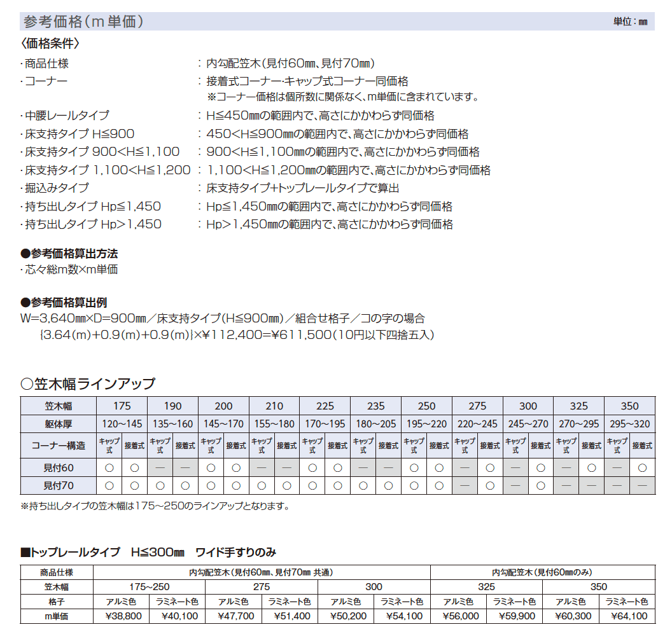Select the 295〜320 thickness cell
The height and width of the screenshot is (641, 672).
[629, 424]
